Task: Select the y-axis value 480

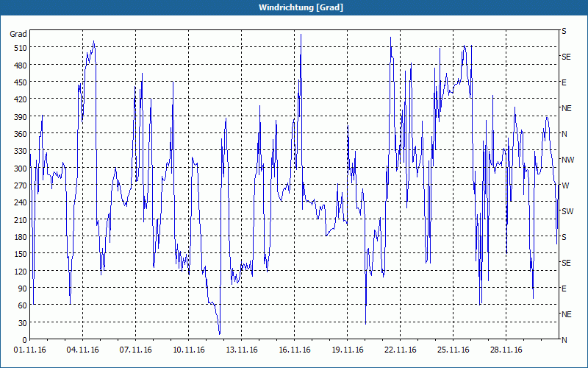Action: click(x=21, y=66)
